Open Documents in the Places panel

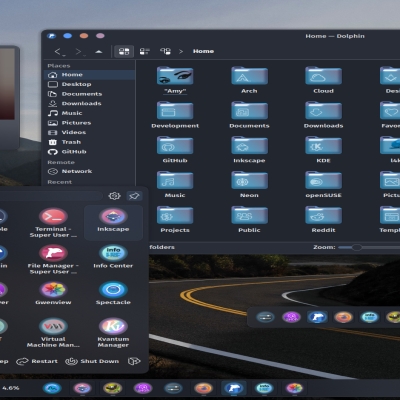coord(89,94)
